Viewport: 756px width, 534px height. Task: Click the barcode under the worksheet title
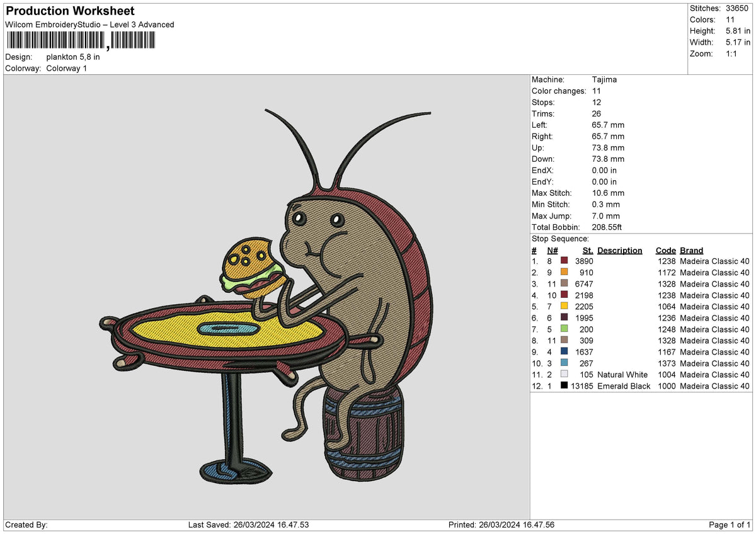(x=80, y=41)
